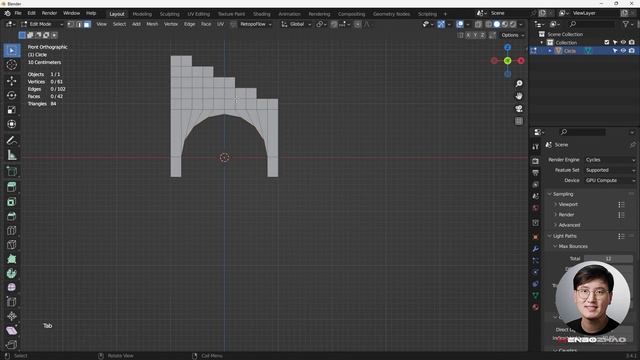Switch to the Modeling workspace tab

142,14
